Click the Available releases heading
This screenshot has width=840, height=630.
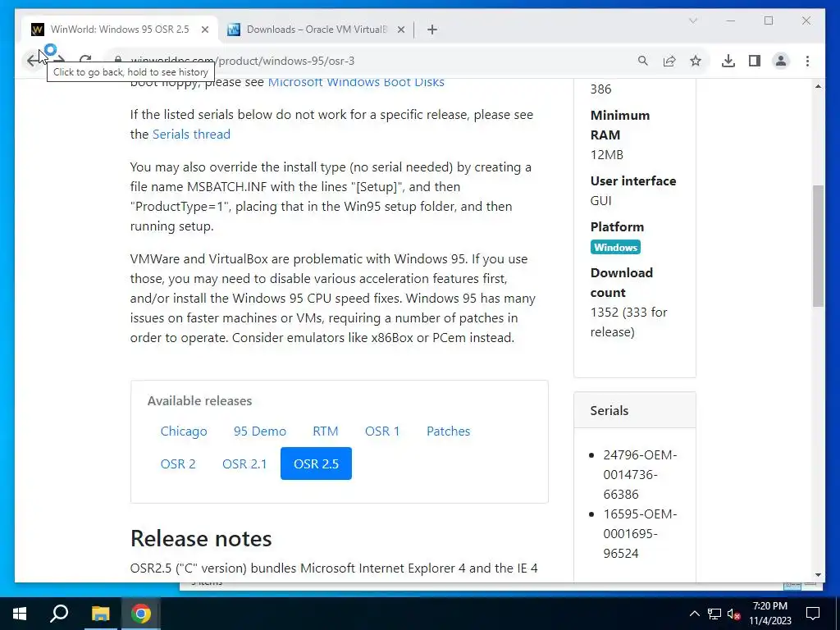pos(199,400)
